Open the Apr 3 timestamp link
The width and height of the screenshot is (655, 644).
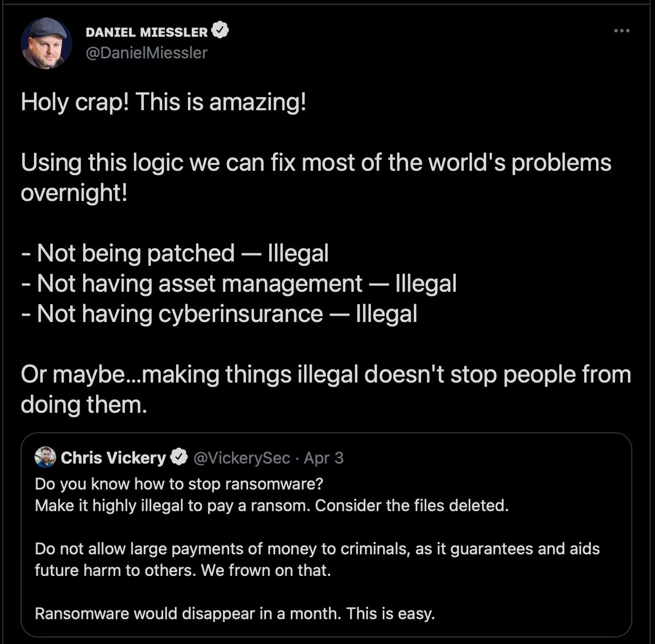click(x=324, y=458)
